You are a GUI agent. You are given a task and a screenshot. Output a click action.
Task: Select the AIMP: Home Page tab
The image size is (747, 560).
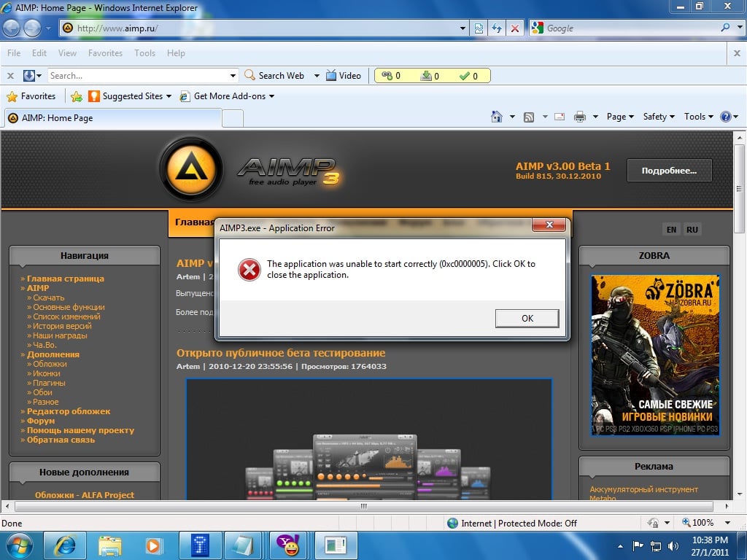tap(113, 118)
